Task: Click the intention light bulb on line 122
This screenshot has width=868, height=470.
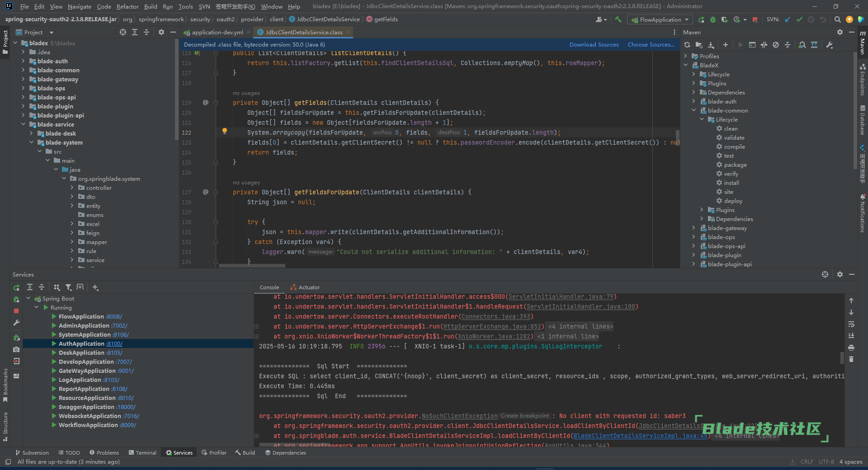Action: pos(224,132)
